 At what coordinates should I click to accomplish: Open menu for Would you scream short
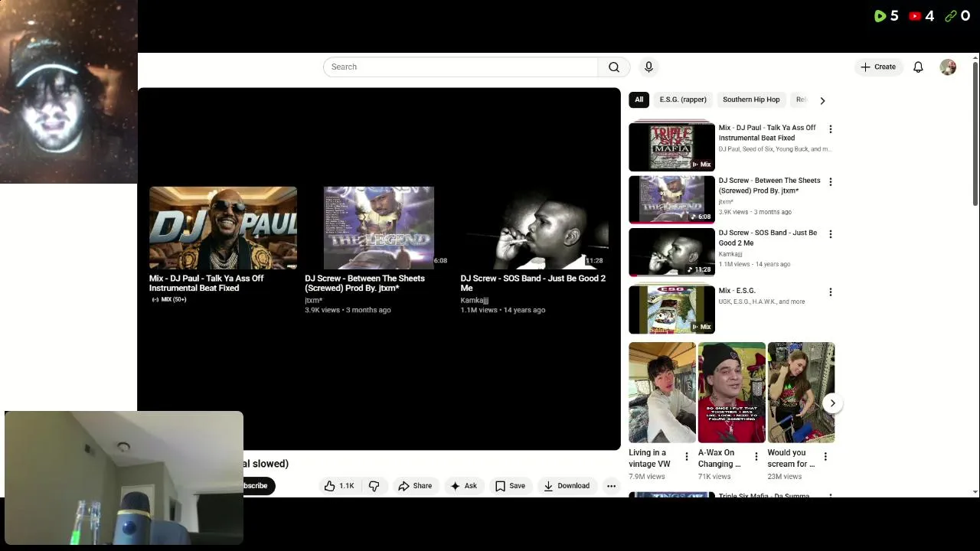coord(825,457)
